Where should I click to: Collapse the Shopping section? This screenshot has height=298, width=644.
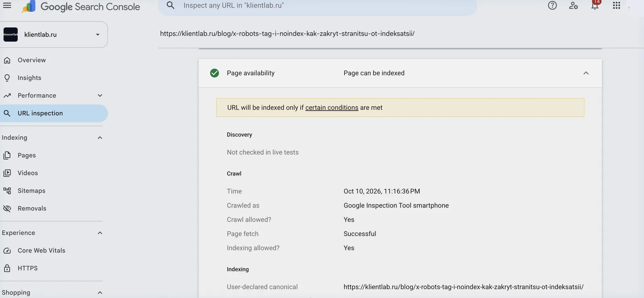pyautogui.click(x=100, y=293)
